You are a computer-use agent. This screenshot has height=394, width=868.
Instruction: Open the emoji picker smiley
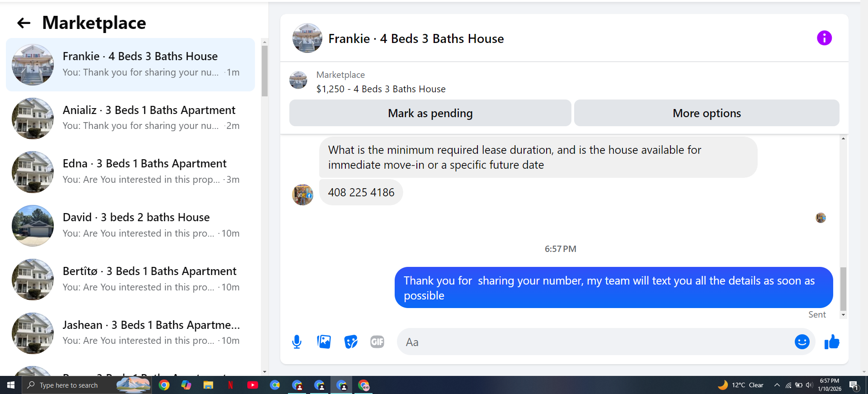click(x=802, y=342)
